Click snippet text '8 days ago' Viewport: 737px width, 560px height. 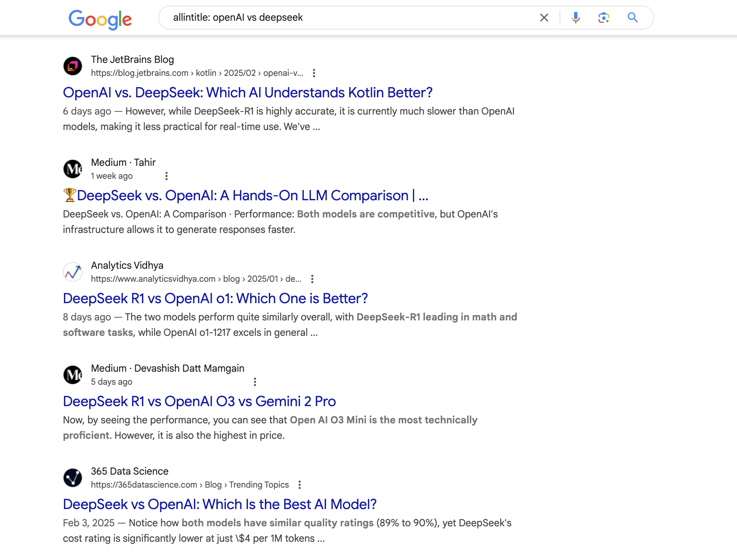click(x=87, y=317)
